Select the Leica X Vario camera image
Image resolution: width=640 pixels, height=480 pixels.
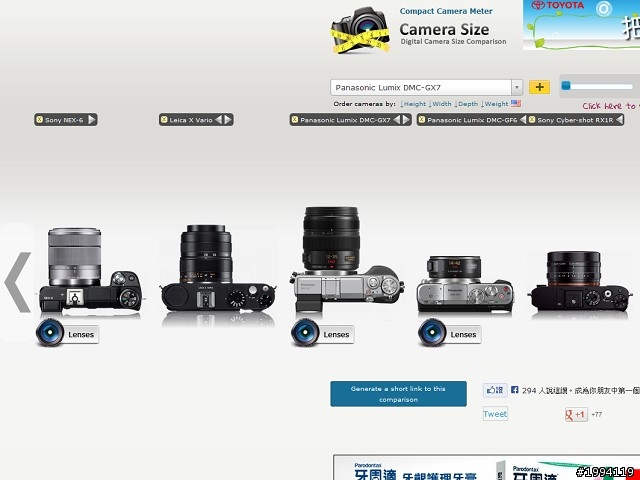218,268
